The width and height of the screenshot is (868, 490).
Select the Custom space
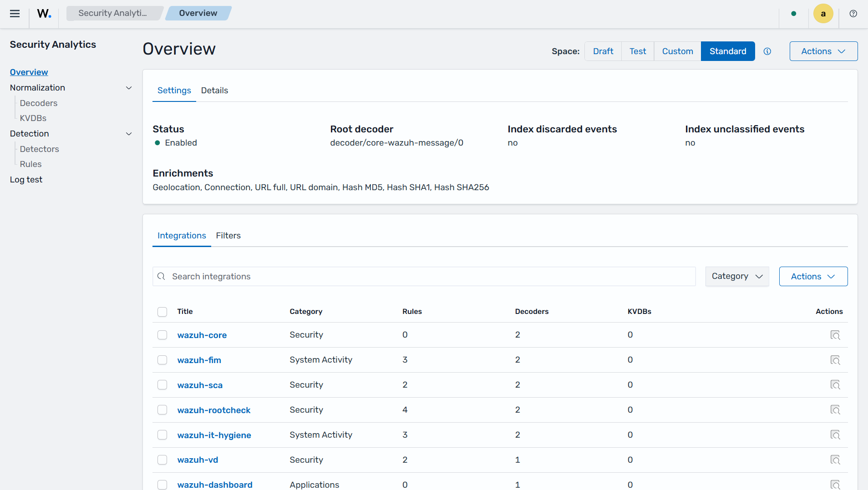pos(677,51)
